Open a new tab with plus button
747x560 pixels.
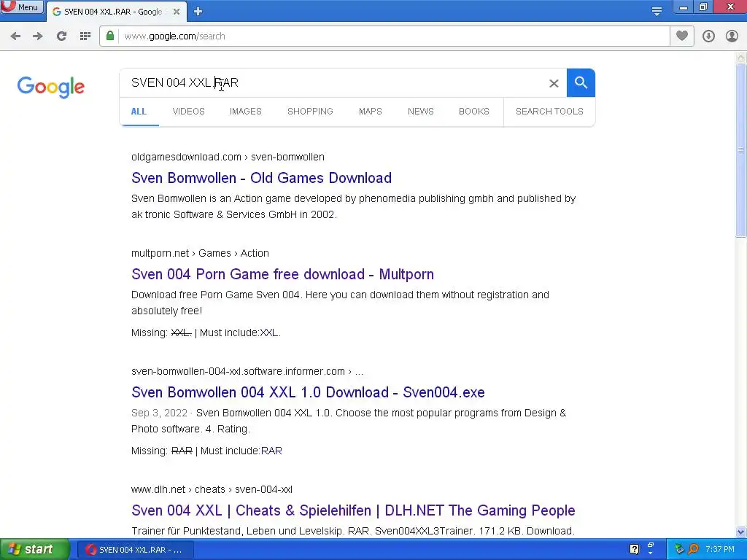click(198, 12)
